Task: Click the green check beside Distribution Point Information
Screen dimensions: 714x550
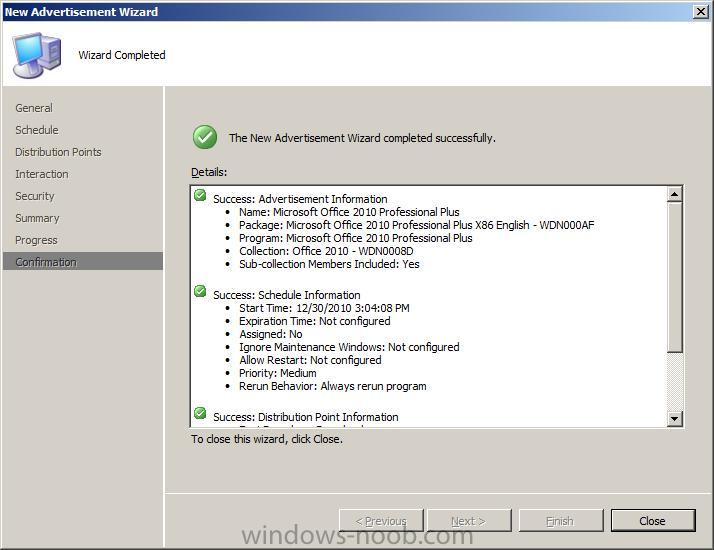Action: (x=200, y=413)
